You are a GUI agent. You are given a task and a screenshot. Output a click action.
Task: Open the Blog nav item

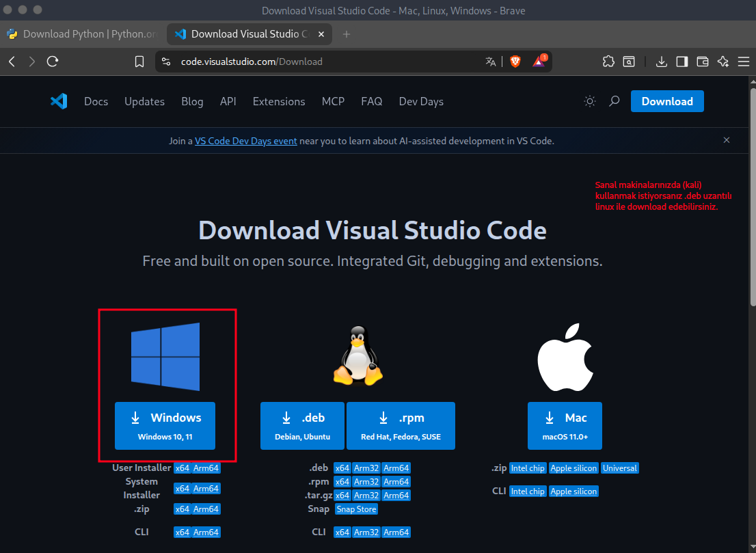point(192,102)
